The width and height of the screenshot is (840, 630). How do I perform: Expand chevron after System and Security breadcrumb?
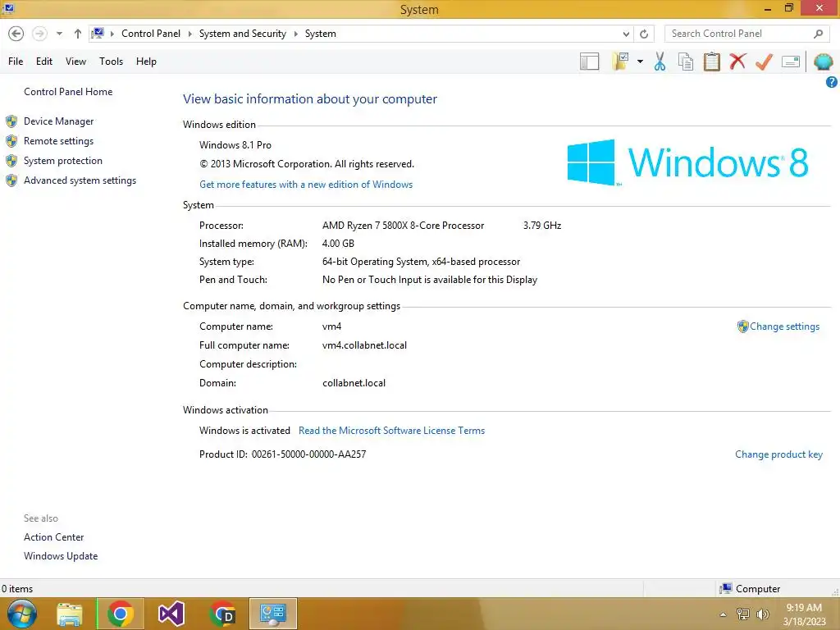(x=295, y=34)
